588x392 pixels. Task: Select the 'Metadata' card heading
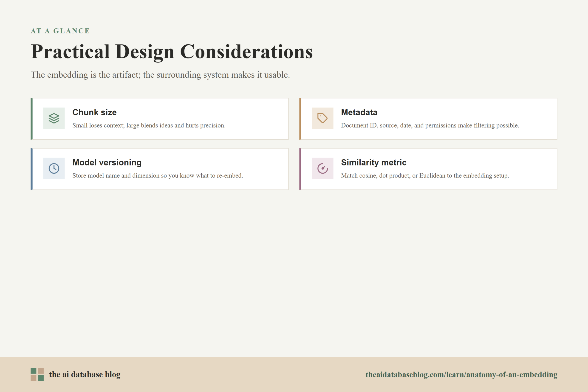pos(359,112)
